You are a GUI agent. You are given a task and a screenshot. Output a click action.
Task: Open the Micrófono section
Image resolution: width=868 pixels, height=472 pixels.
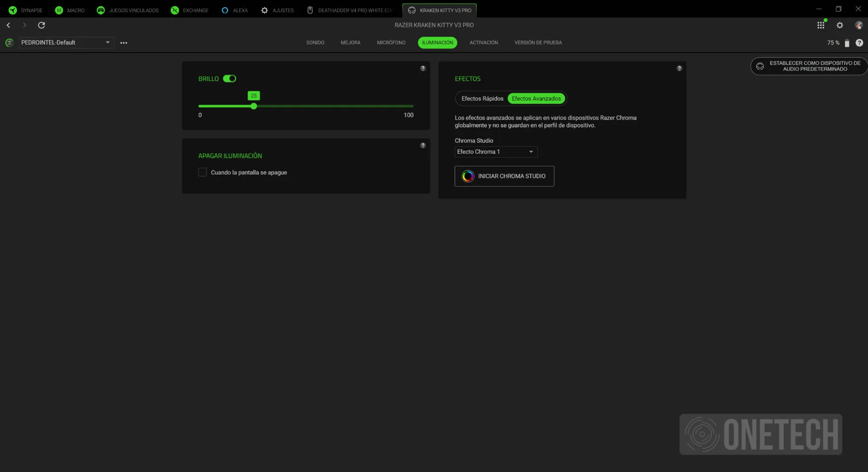(x=391, y=43)
